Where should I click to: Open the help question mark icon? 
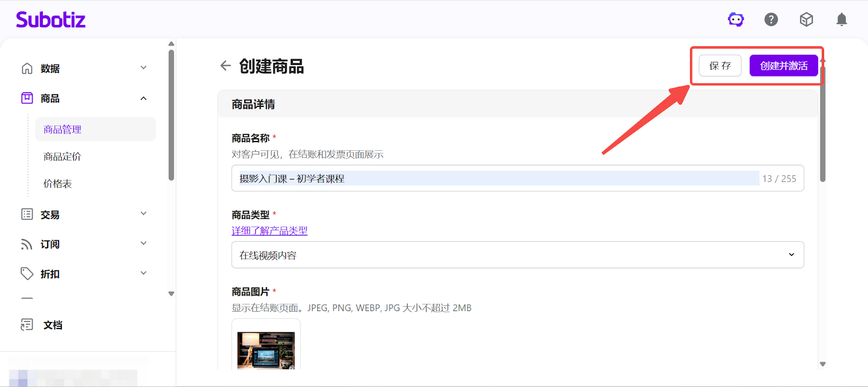tap(771, 20)
